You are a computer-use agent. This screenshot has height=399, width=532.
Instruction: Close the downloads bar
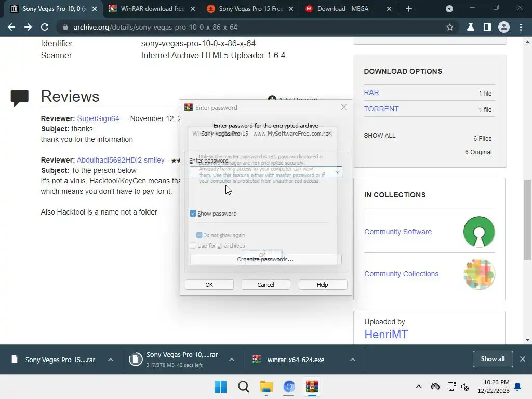pyautogui.click(x=523, y=359)
